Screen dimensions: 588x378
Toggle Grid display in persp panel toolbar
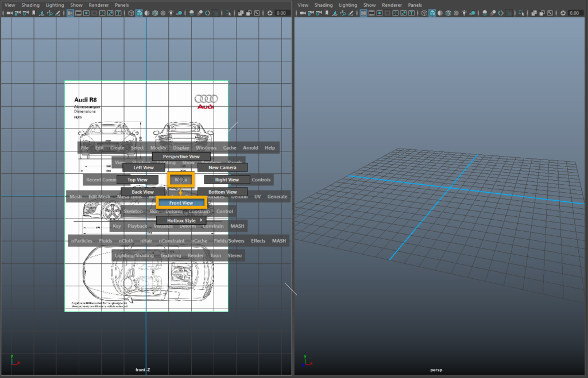point(363,13)
